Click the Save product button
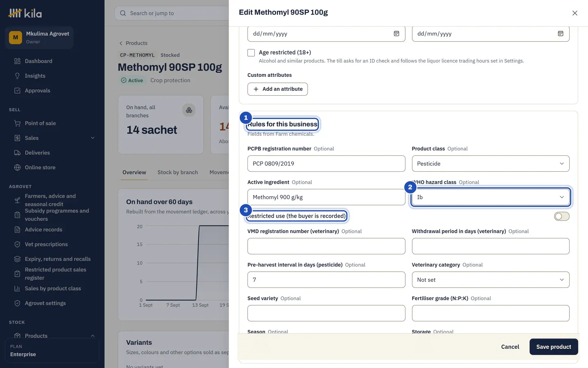 (x=554, y=347)
